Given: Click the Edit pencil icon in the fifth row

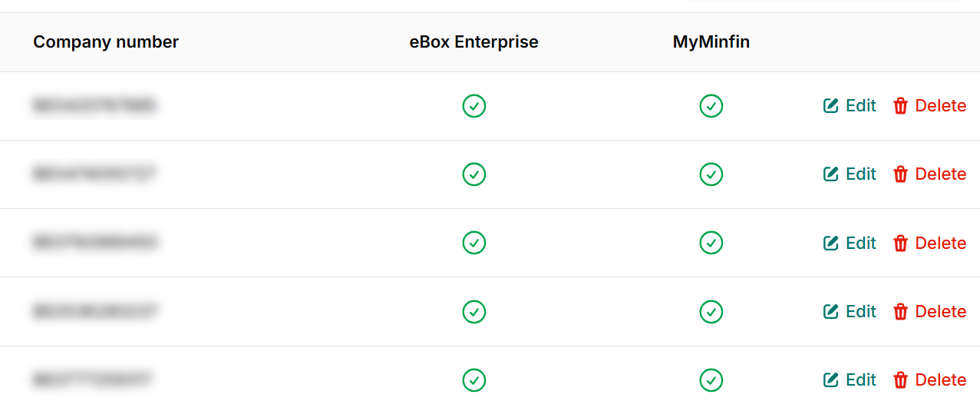Looking at the screenshot, I should pyautogui.click(x=830, y=380).
